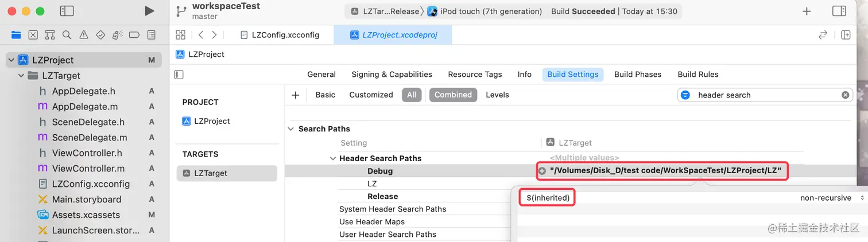
Task: Toggle the navigator sidebar icon
Action: pos(67,11)
